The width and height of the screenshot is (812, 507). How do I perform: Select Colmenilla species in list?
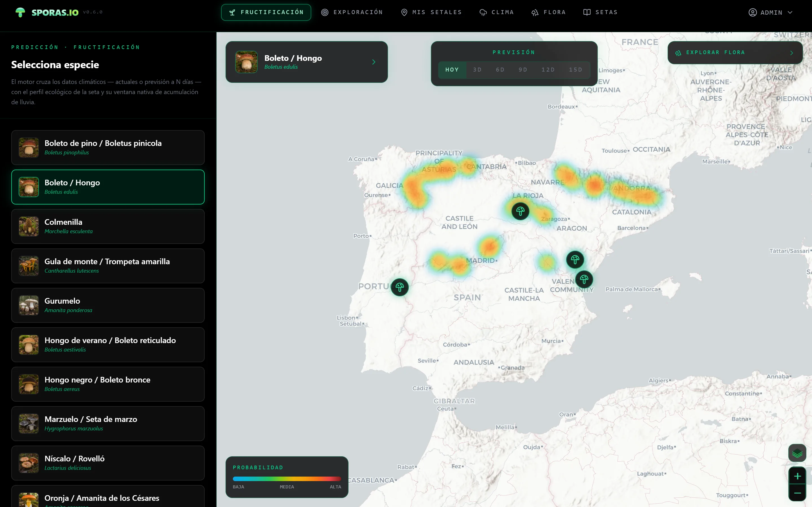[108, 226]
